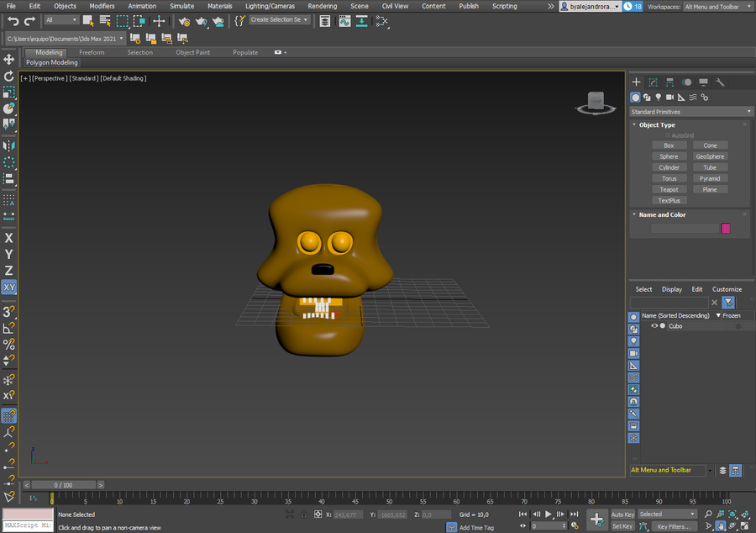
Task: Toggle Auto Key mode
Action: tap(622, 515)
